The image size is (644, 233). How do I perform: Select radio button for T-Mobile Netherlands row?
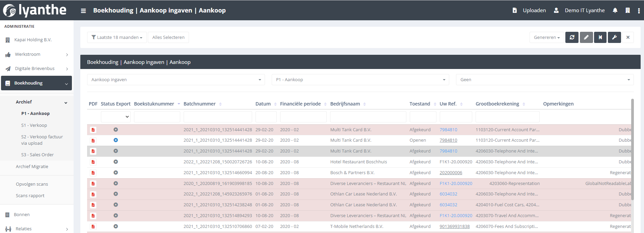point(115,226)
